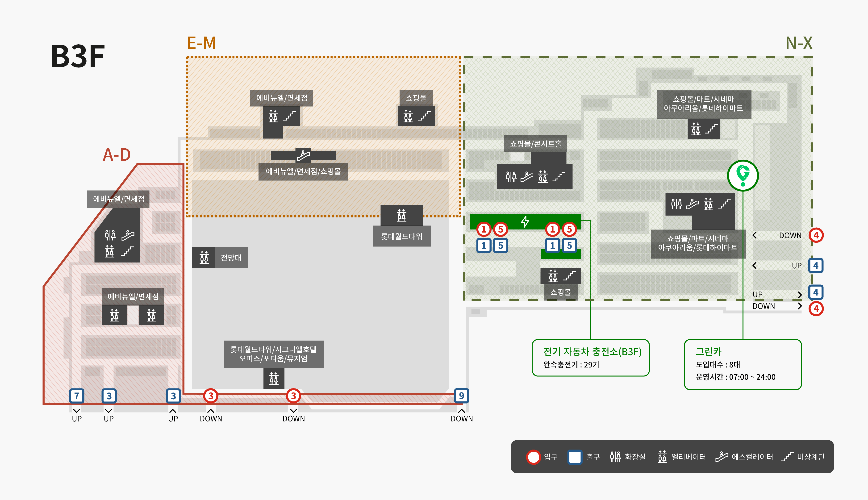This screenshot has height=500, width=868.
Task: Click the 출구 text in the legend
Action: pos(593,457)
